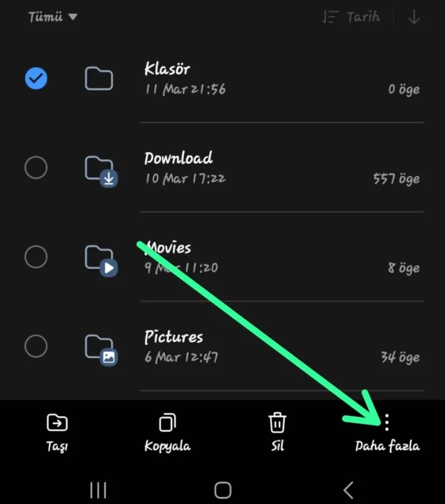Toggle the sort direction arrow
Screen dimensions: 445x504
[414, 17]
